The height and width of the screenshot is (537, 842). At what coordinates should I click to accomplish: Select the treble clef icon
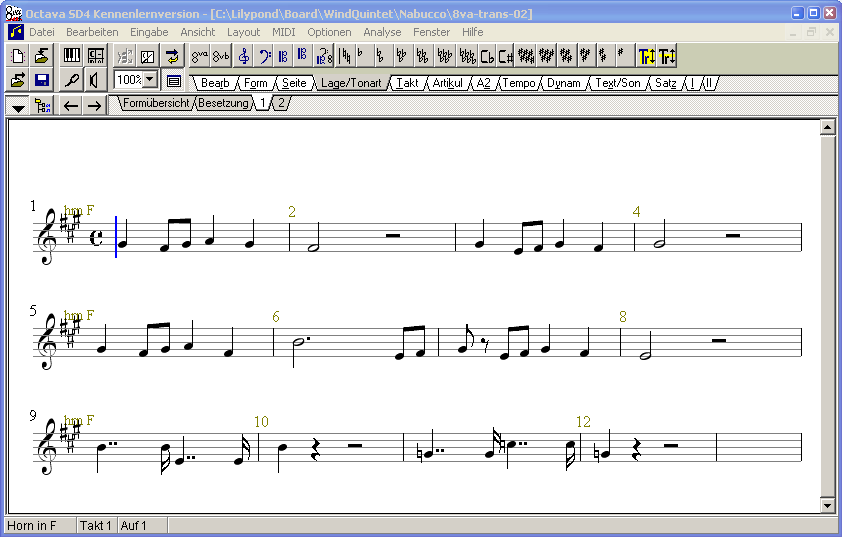pos(244,56)
